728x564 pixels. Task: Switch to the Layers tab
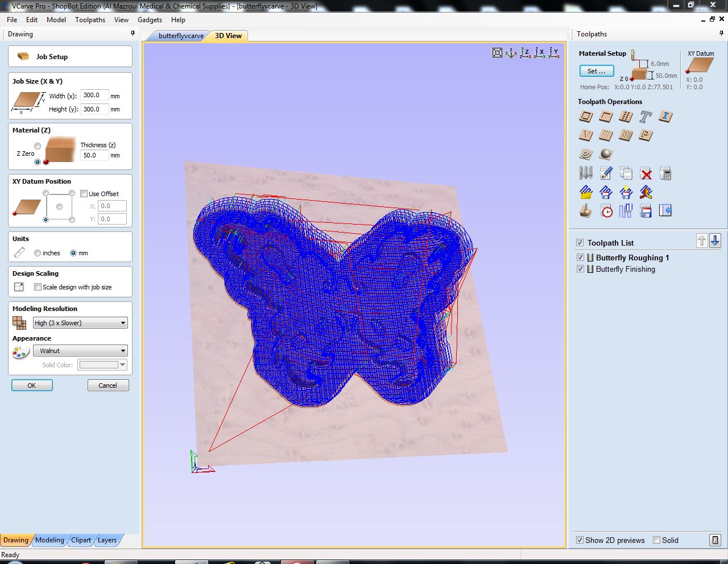pos(107,540)
